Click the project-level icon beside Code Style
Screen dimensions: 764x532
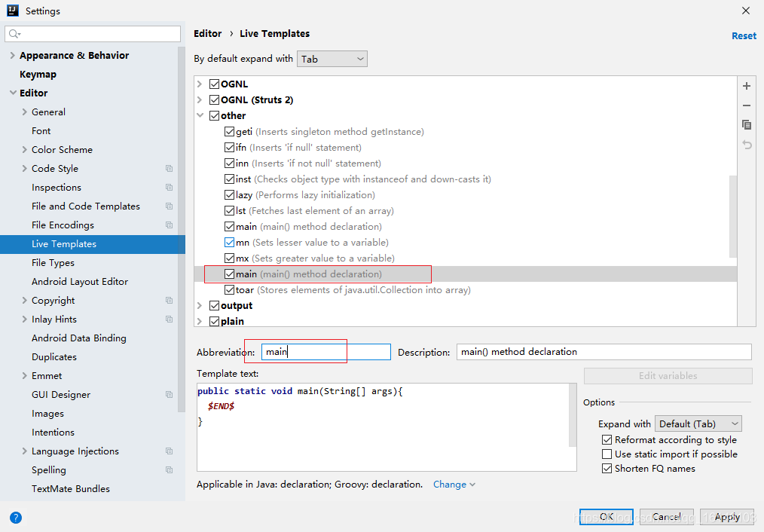tap(169, 169)
